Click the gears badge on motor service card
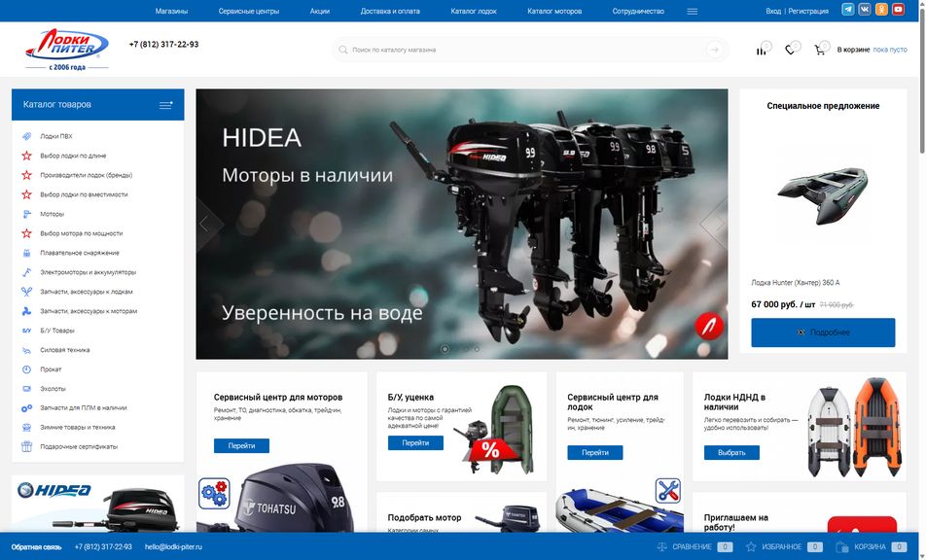Viewport: 926px width, 560px height. tap(214, 494)
